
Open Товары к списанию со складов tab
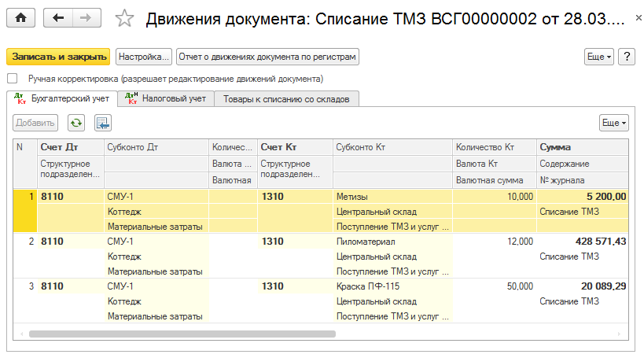[x=287, y=99]
